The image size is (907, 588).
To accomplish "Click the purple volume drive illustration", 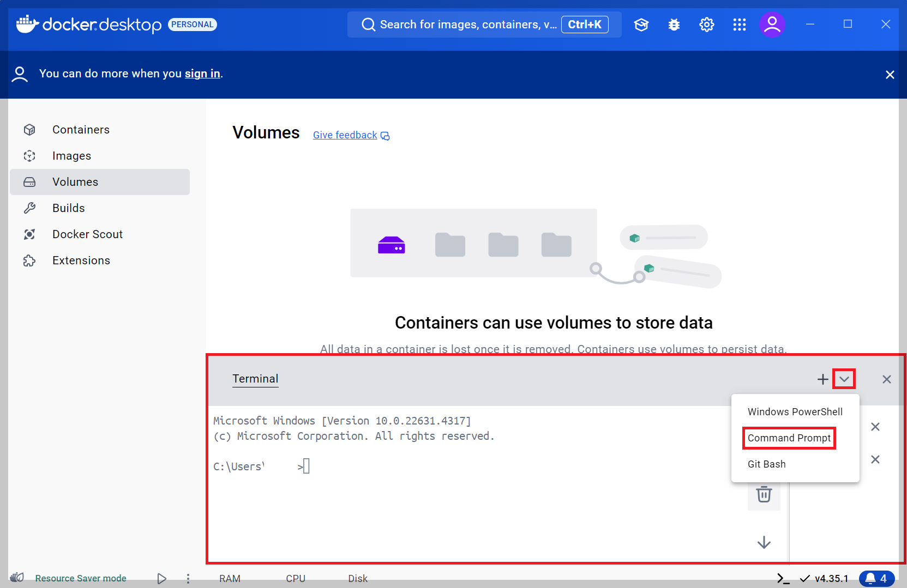I will 392,245.
